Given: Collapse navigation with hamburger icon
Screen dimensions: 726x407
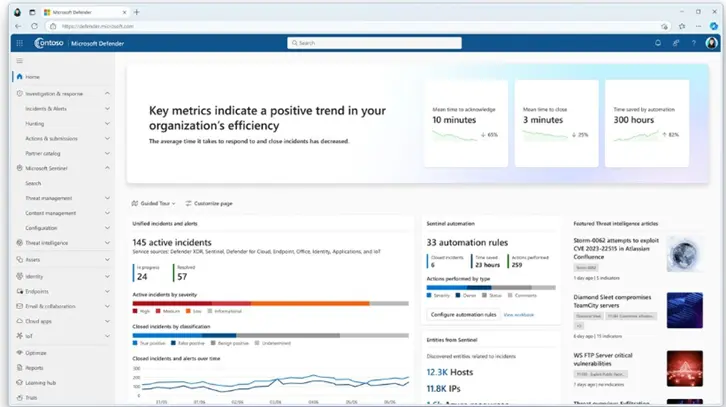Looking at the screenshot, I should [x=19, y=61].
